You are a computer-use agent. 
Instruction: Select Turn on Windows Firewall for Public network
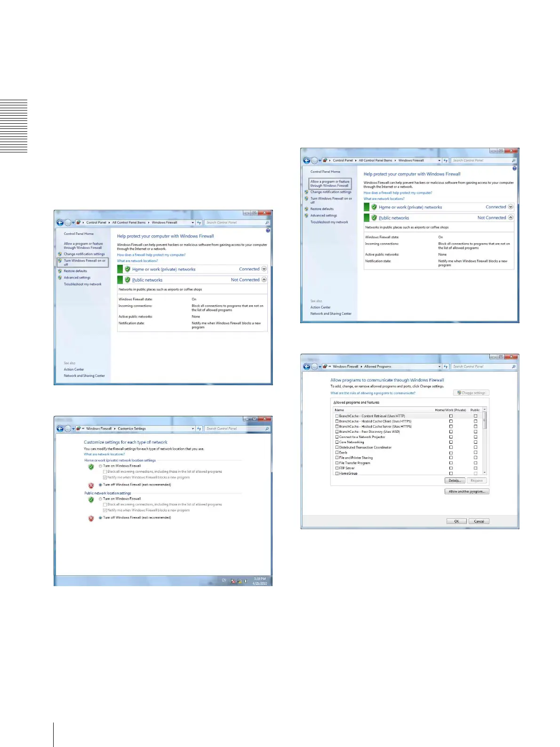point(100,499)
